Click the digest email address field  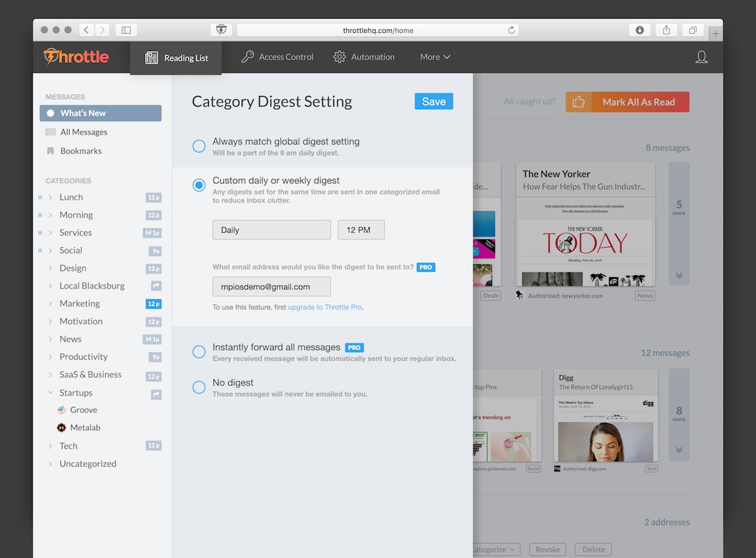(271, 287)
